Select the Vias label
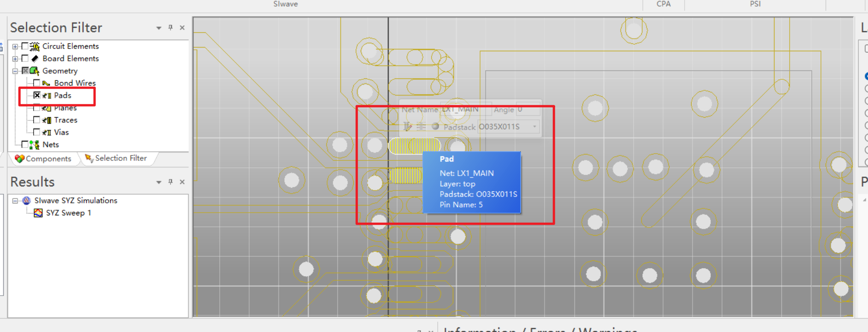The image size is (868, 332). coord(61,132)
